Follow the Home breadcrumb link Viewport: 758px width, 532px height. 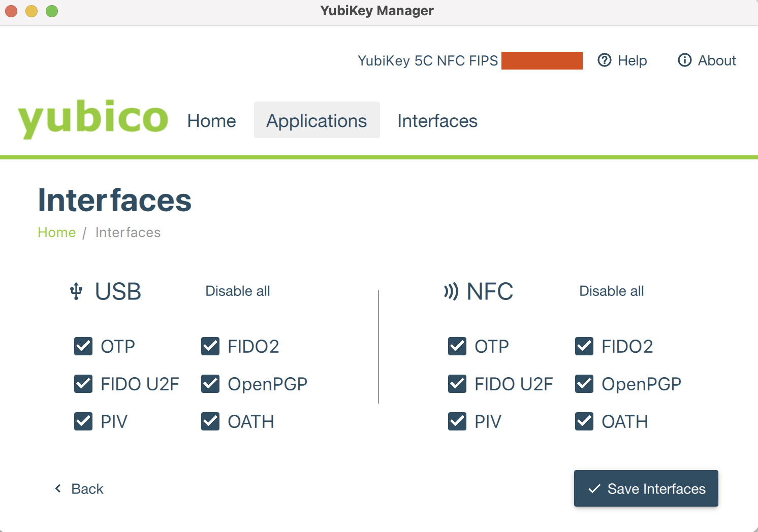(x=56, y=232)
